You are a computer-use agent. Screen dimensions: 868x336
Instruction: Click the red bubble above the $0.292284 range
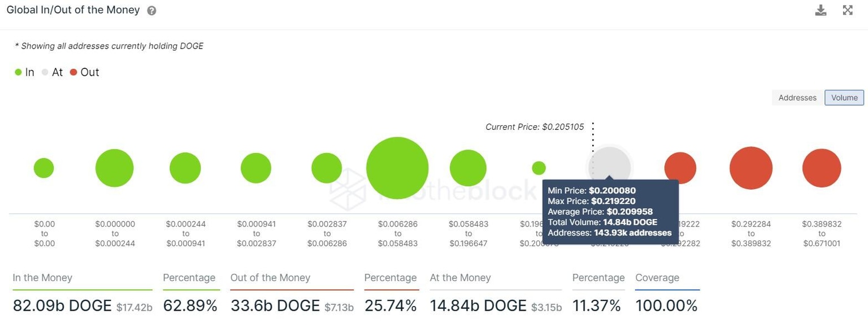[x=751, y=168]
